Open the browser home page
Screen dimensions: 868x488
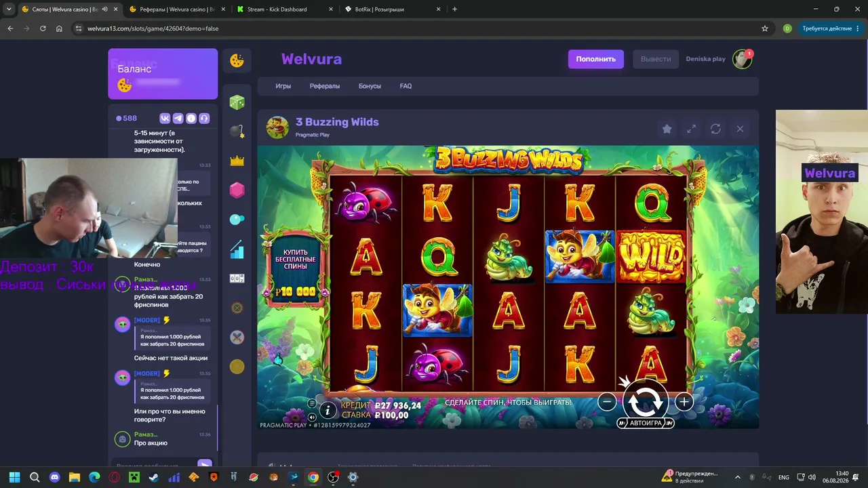tap(59, 28)
